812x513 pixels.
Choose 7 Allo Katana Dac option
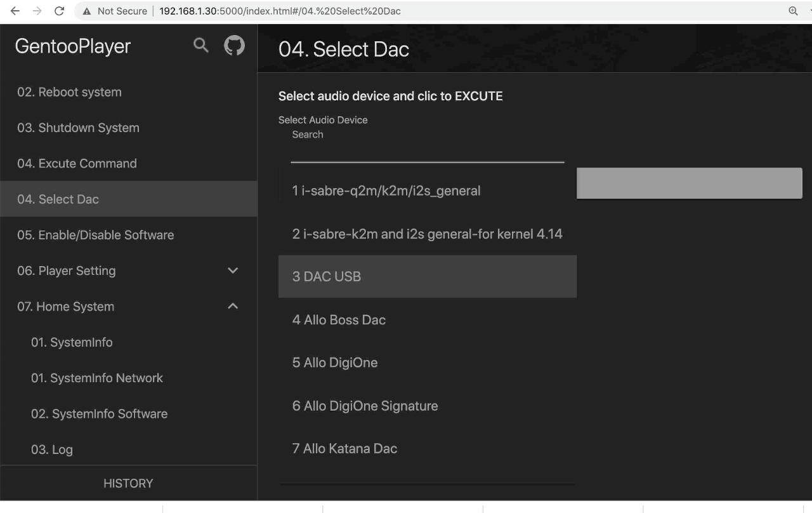coord(428,448)
